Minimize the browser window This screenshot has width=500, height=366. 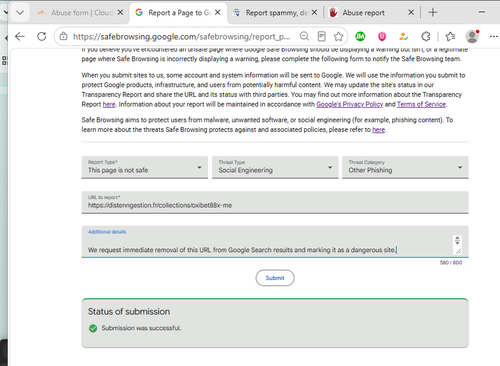[x=482, y=12]
